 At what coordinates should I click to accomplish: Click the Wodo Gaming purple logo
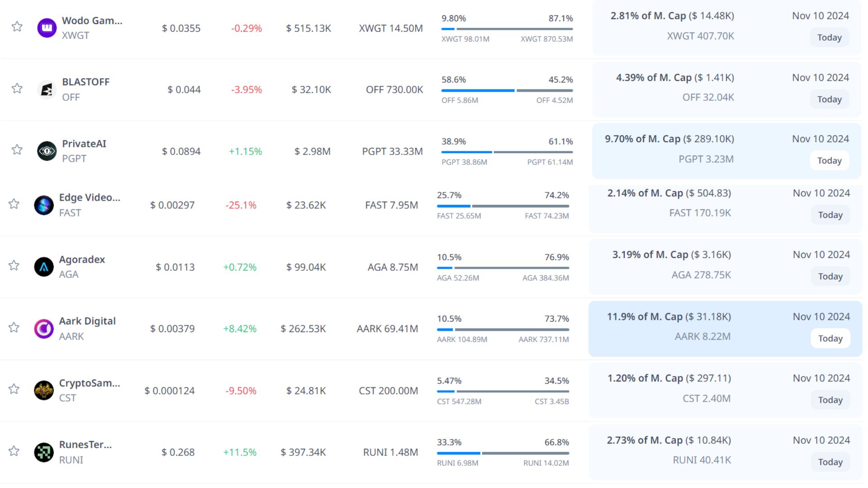(47, 28)
